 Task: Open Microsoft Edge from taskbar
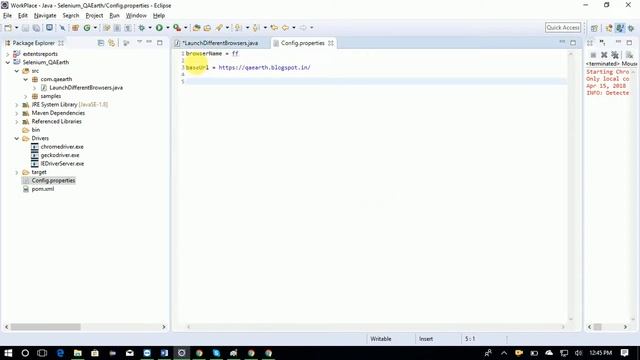click(x=60, y=353)
